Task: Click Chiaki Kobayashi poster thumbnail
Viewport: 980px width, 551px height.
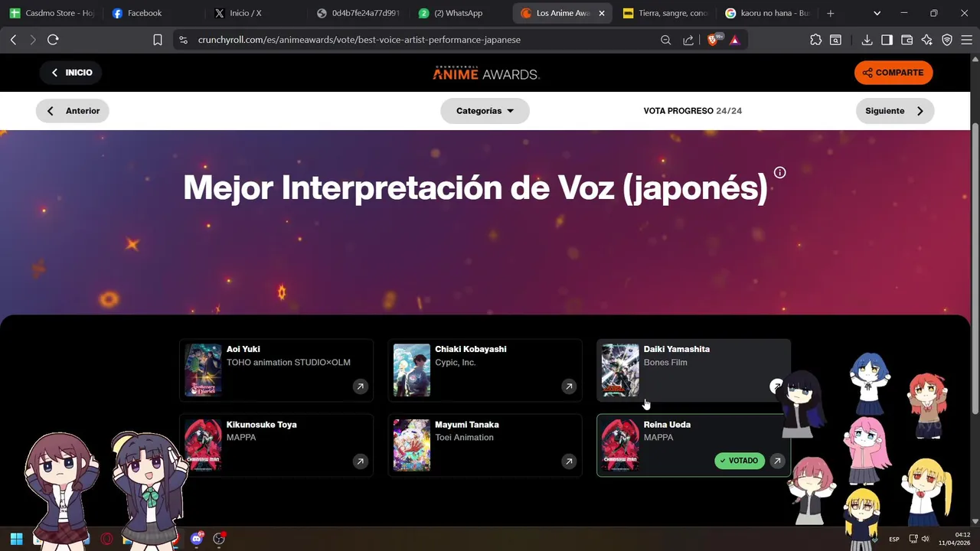Action: pos(412,370)
